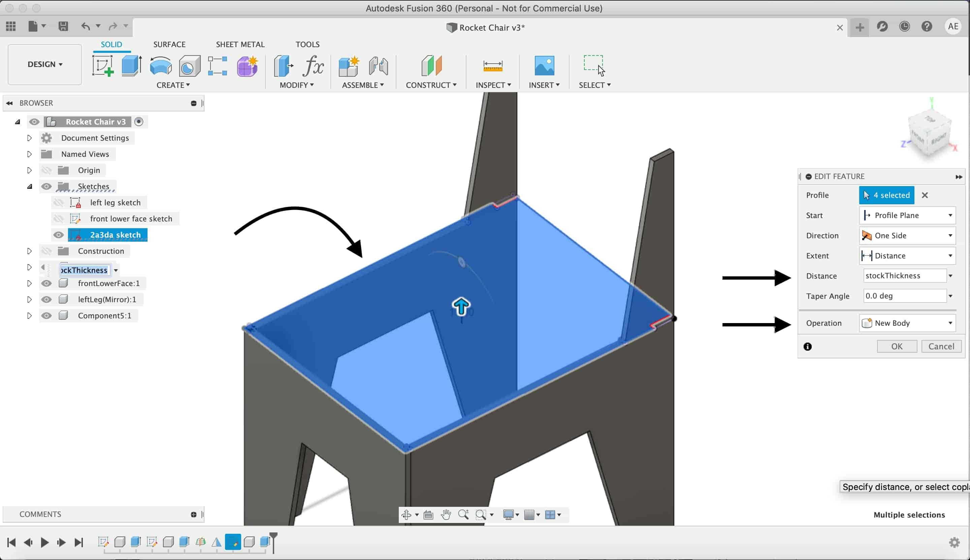970x560 pixels.
Task: Switch to the SHEET METAL tab
Action: click(240, 44)
